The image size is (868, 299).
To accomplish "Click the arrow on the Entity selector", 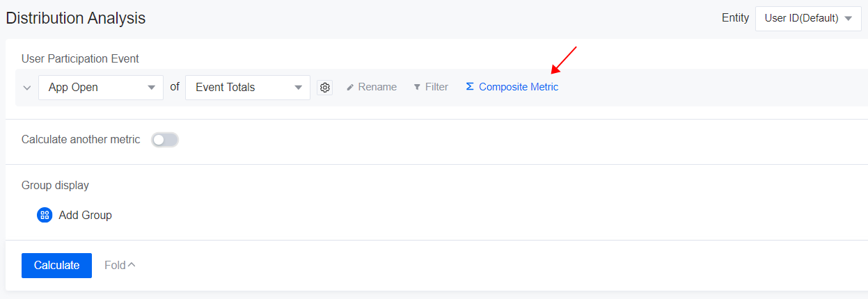I will [847, 19].
